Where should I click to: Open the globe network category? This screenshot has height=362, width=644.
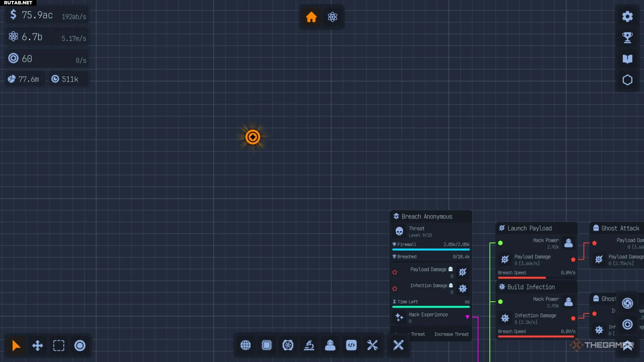[x=245, y=345]
